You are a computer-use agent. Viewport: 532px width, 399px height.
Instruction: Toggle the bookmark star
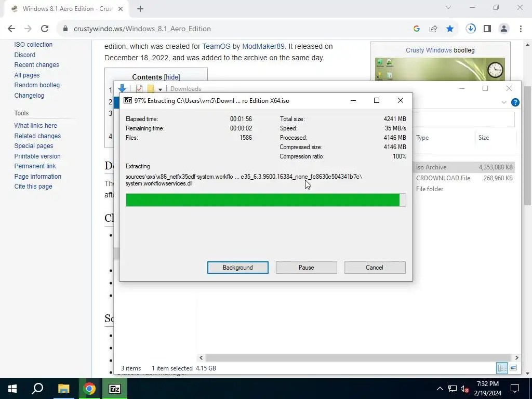pos(450,29)
